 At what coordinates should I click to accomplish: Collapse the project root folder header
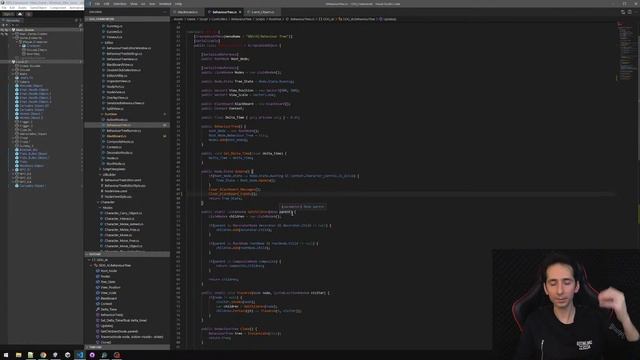(x=127, y=19)
